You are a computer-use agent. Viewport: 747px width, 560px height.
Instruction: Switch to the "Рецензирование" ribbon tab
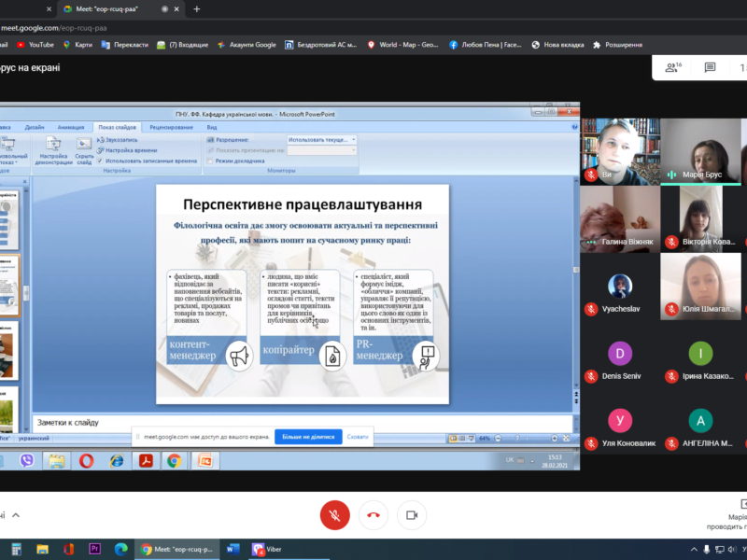pos(171,127)
